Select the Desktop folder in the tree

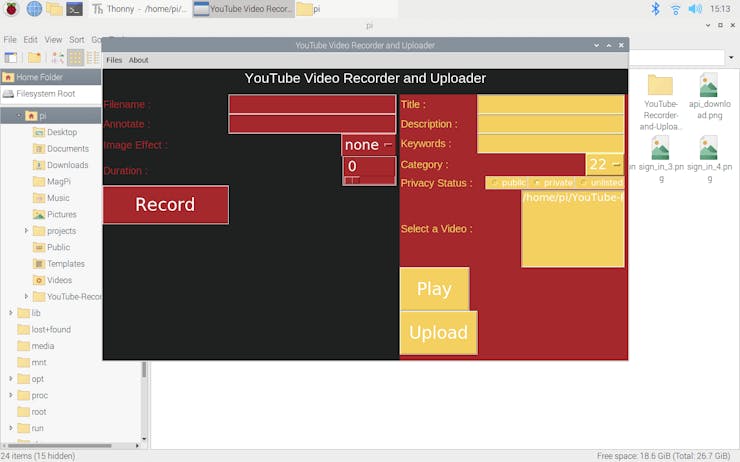pos(55,132)
